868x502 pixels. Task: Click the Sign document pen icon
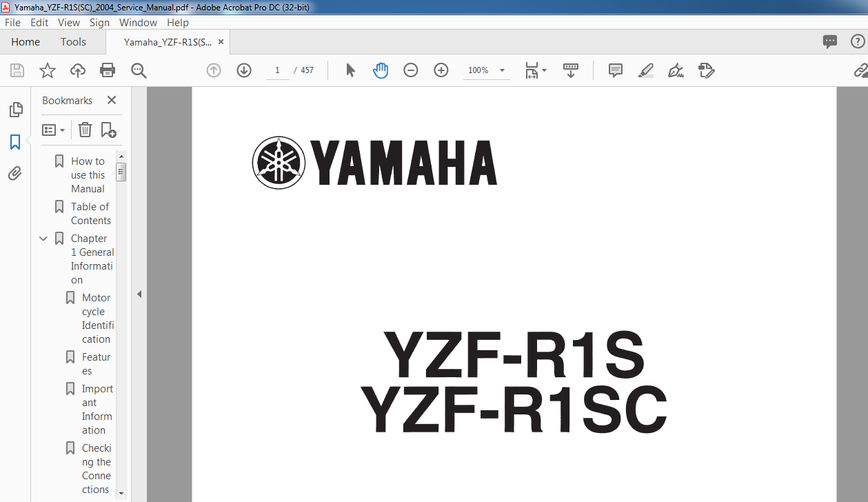click(x=676, y=70)
